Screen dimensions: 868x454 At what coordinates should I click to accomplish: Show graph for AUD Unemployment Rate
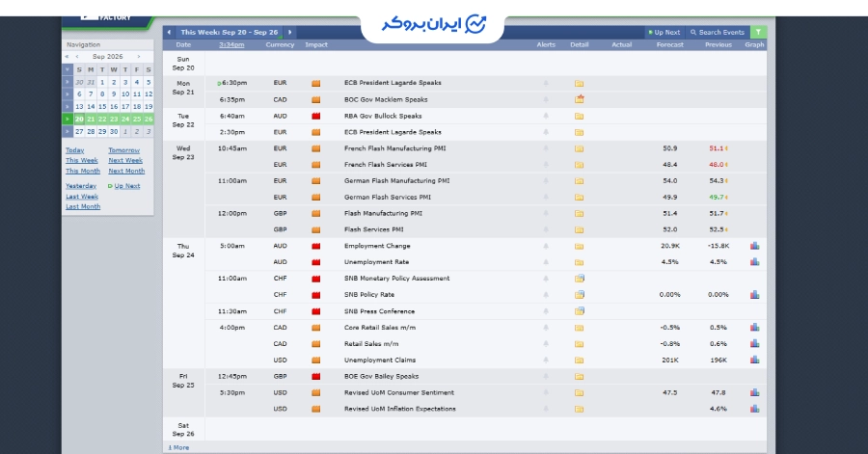point(754,262)
